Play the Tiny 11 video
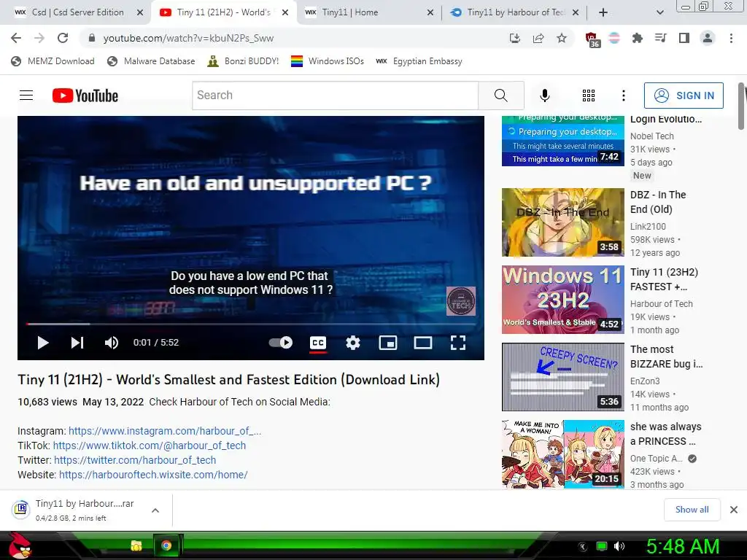This screenshot has height=560, width=747. click(43, 343)
